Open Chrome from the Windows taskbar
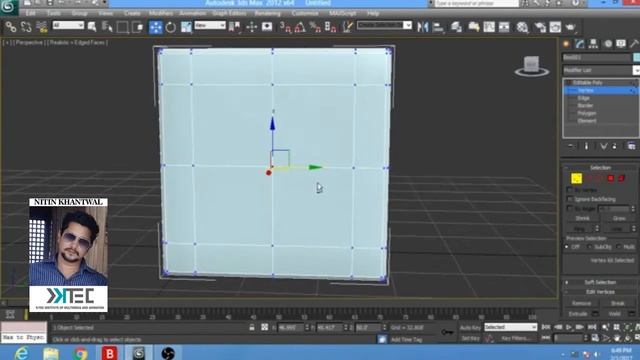640x360 pixels. pos(80,353)
